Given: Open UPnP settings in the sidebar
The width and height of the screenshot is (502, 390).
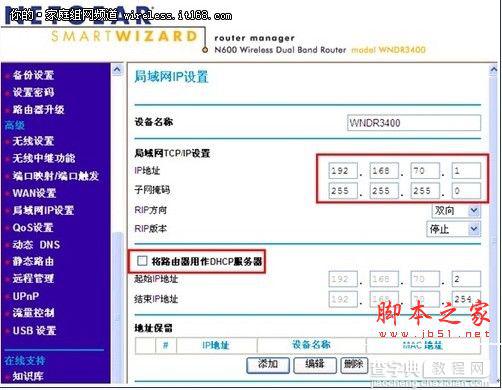Looking at the screenshot, I should [26, 296].
